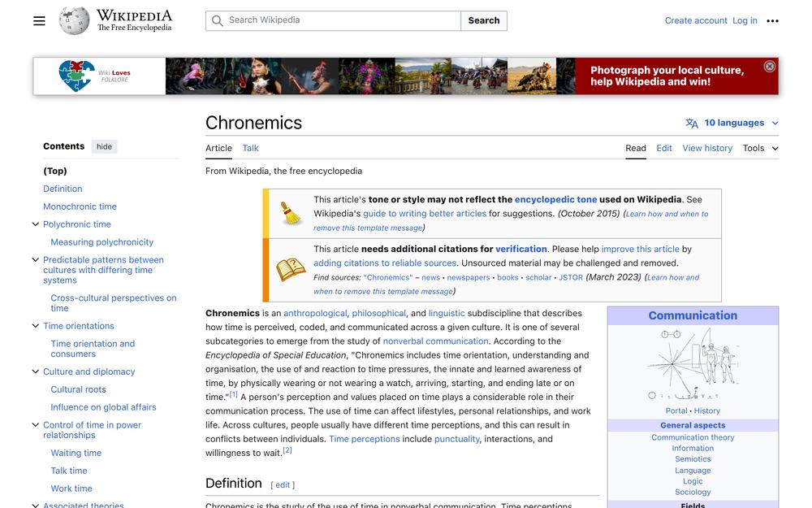Open the encyclopedic tone link
The image size is (812, 508).
pyautogui.click(x=555, y=200)
